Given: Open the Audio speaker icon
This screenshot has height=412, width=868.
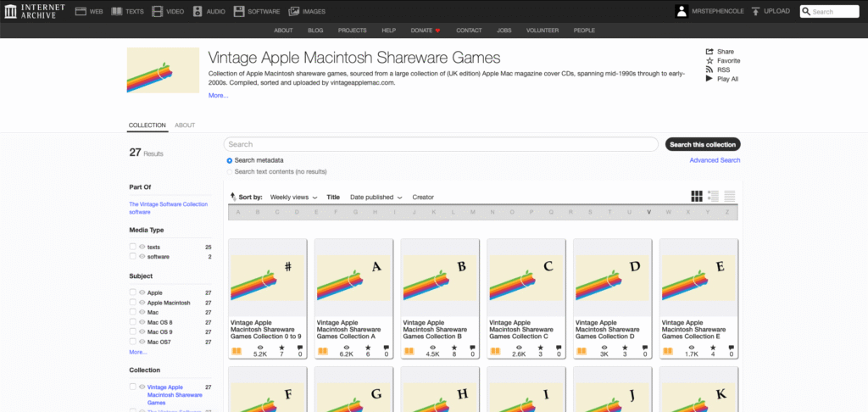Looking at the screenshot, I should pos(198,11).
